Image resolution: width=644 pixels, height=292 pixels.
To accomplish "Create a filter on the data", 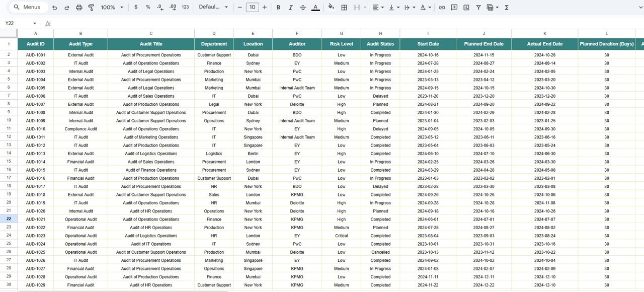I will [x=478, y=7].
